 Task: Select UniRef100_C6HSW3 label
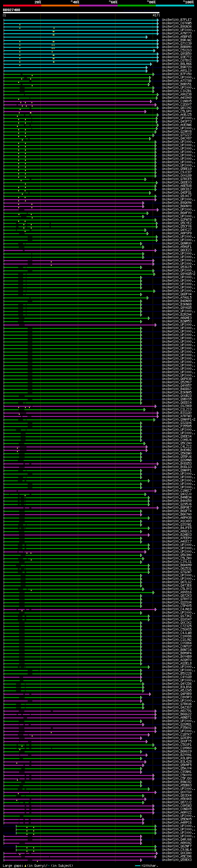(x=177, y=806)
